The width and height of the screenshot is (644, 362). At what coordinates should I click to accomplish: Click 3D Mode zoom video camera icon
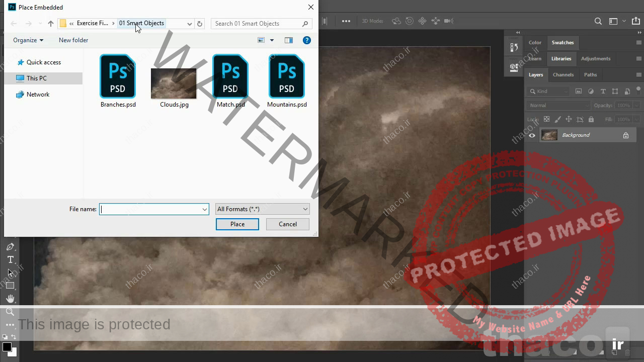point(449,21)
